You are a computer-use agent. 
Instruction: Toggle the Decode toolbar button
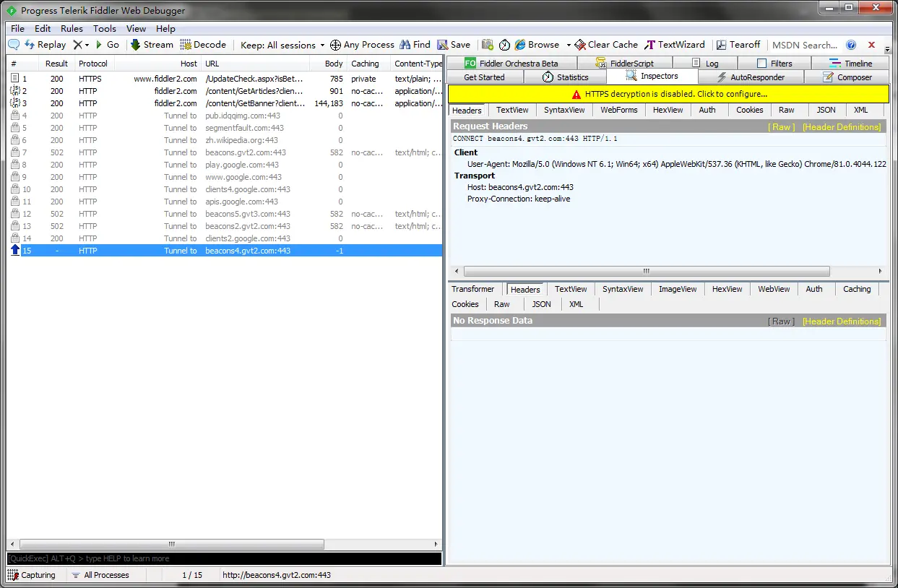203,45
